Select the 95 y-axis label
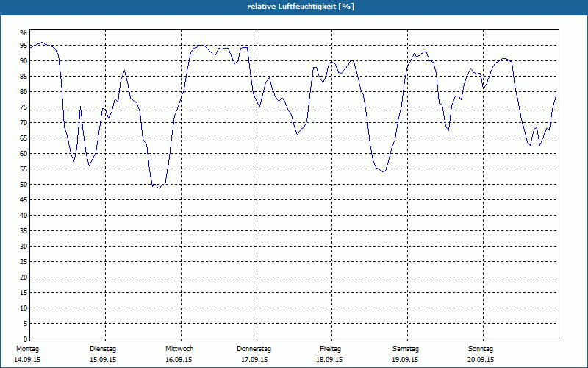 24,46
